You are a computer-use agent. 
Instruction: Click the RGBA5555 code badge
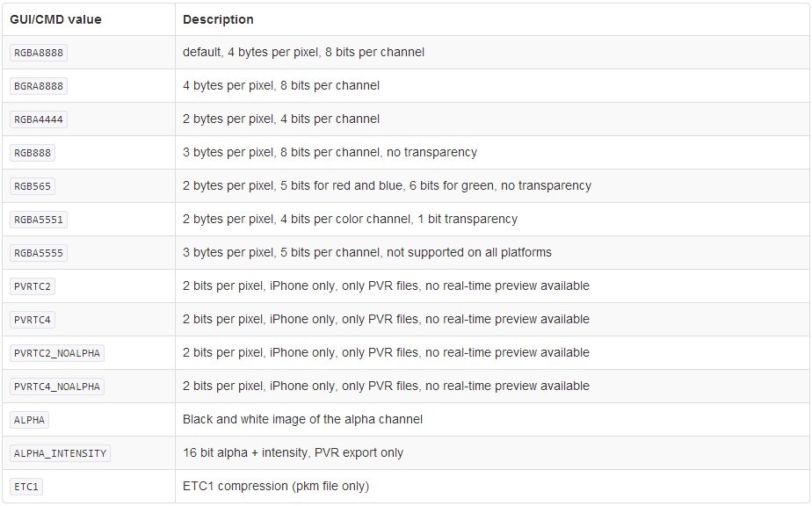coord(39,253)
